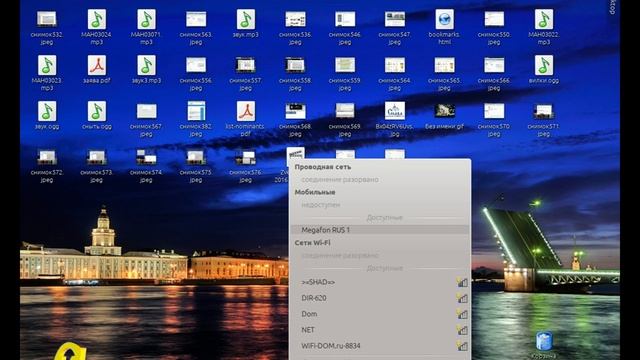This screenshot has width=640, height=360.
Task: Connect to the DIR-620 Wi-Fi network
Action: (x=380, y=298)
